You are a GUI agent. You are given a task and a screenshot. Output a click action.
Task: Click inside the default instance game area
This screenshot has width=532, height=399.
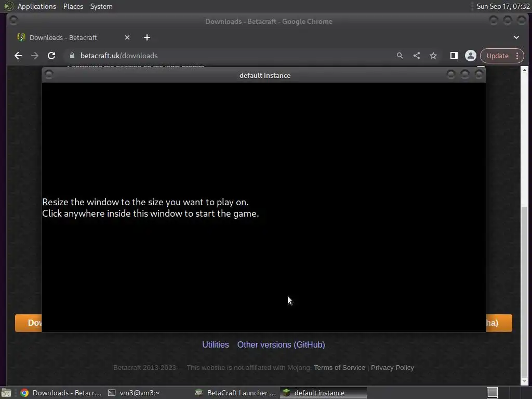click(263, 207)
